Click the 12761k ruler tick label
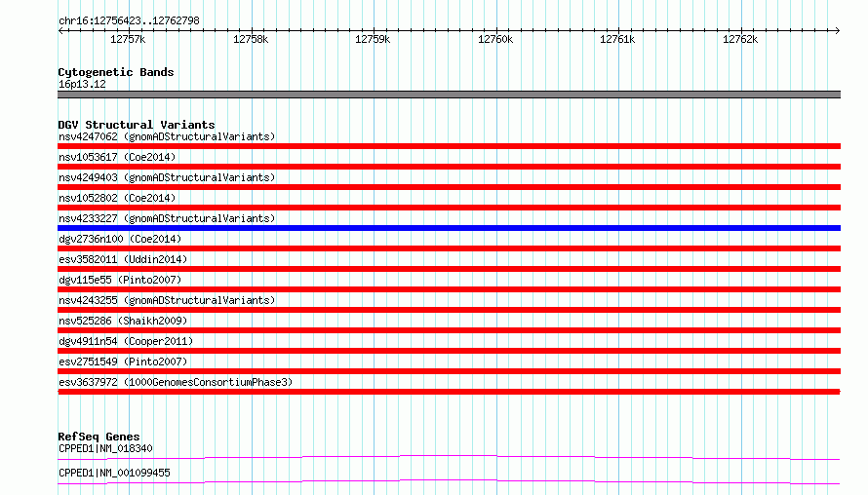 [x=617, y=39]
